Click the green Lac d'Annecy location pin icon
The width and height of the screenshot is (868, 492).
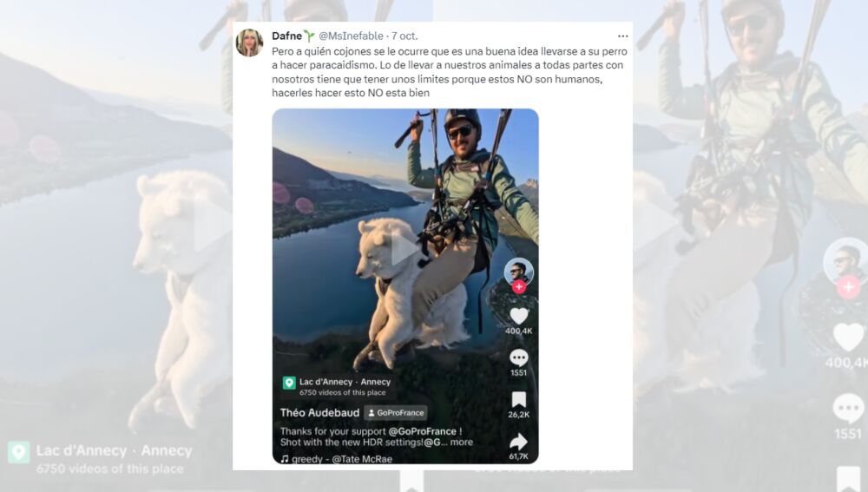point(289,383)
